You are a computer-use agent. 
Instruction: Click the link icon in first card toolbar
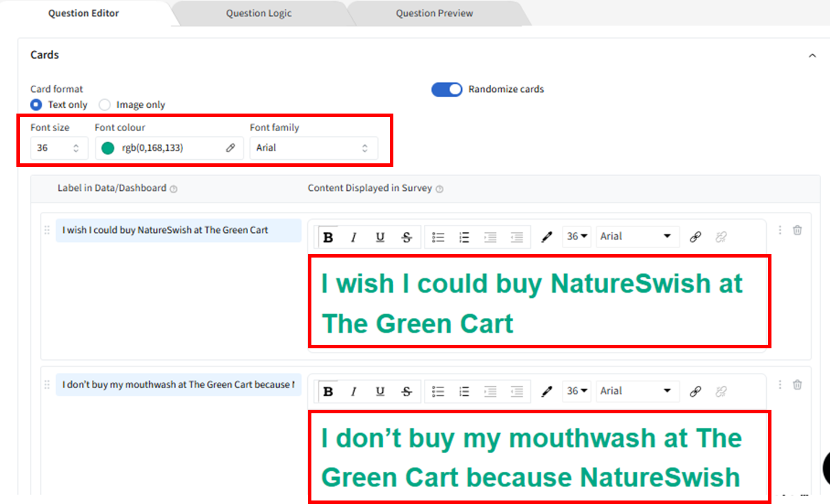click(695, 236)
